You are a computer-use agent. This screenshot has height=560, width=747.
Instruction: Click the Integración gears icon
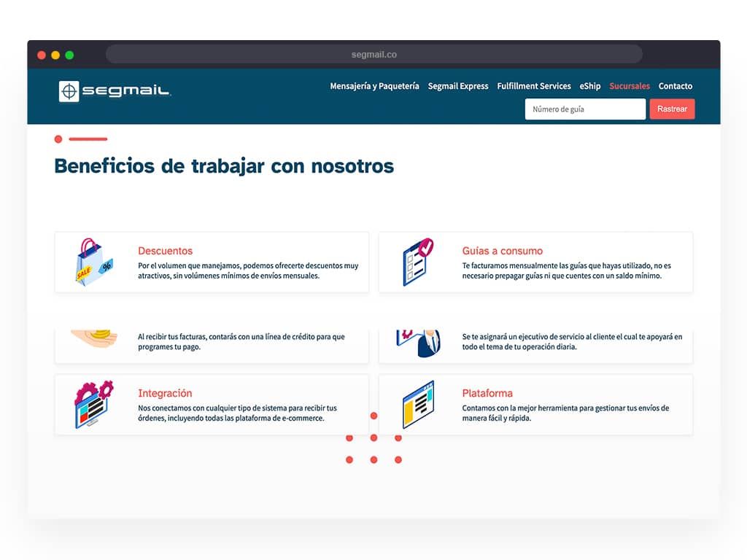[x=94, y=404]
